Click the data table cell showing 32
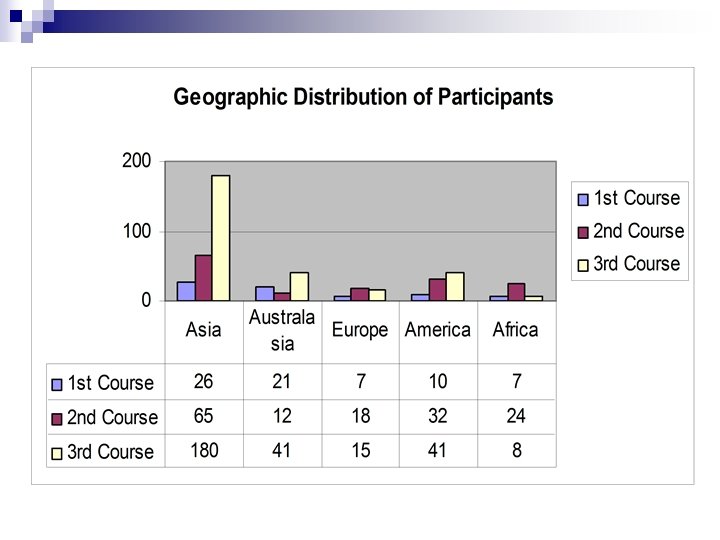The image size is (720, 540). tap(438, 416)
